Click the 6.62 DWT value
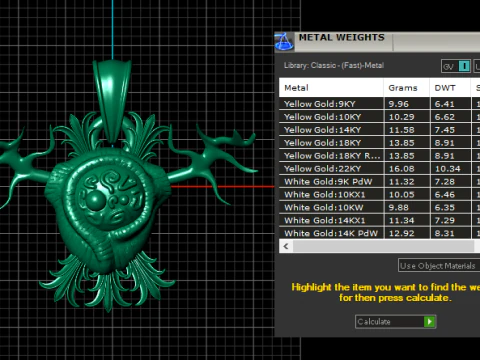 point(444,117)
